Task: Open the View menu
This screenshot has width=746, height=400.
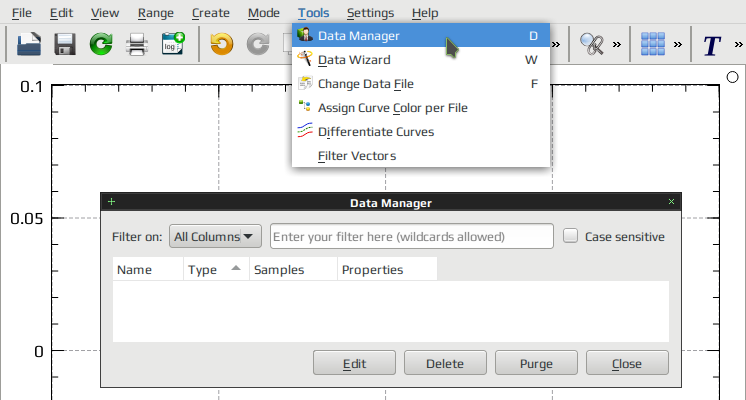Action: pyautogui.click(x=105, y=13)
